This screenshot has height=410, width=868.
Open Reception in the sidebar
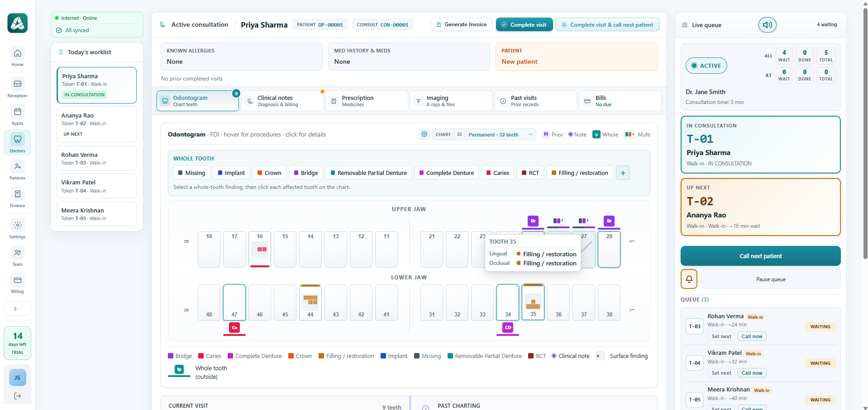[x=17, y=88]
